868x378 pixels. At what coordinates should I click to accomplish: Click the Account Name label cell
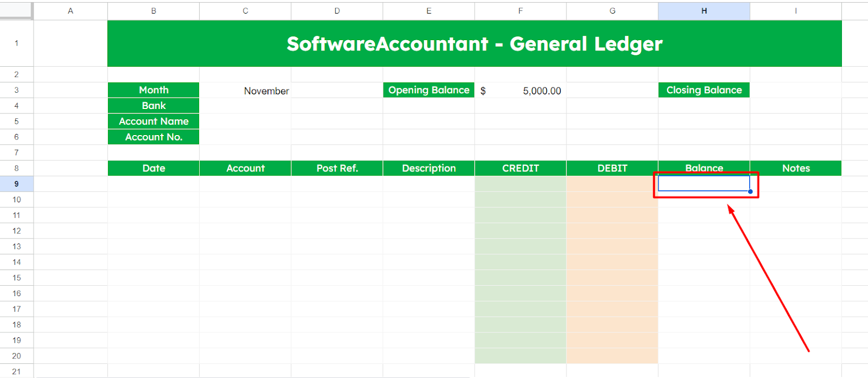point(154,121)
